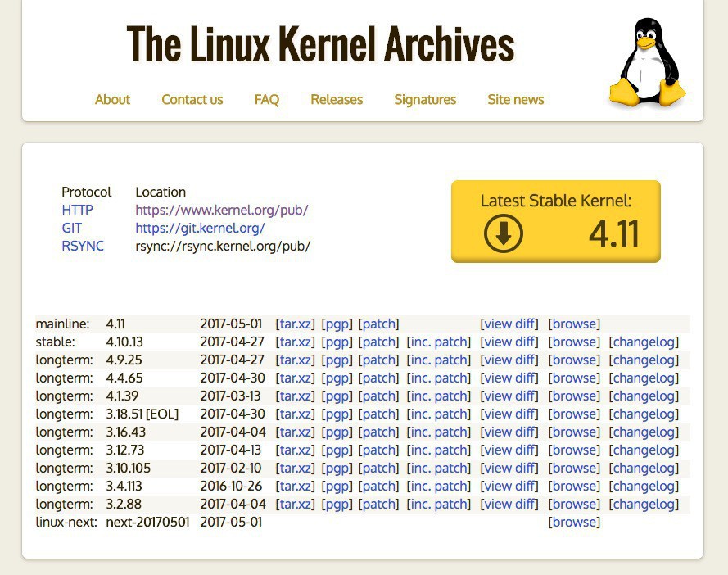Screen dimensions: 728x575
Task: Open changelog for longterm 4.9.25
Action: pyautogui.click(x=644, y=360)
